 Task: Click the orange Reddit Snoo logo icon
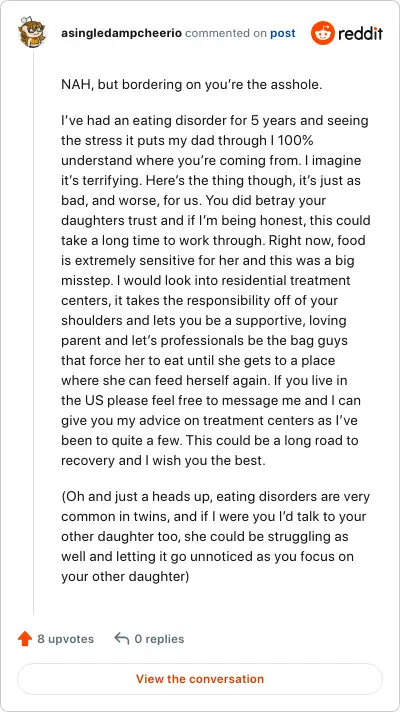click(x=323, y=33)
